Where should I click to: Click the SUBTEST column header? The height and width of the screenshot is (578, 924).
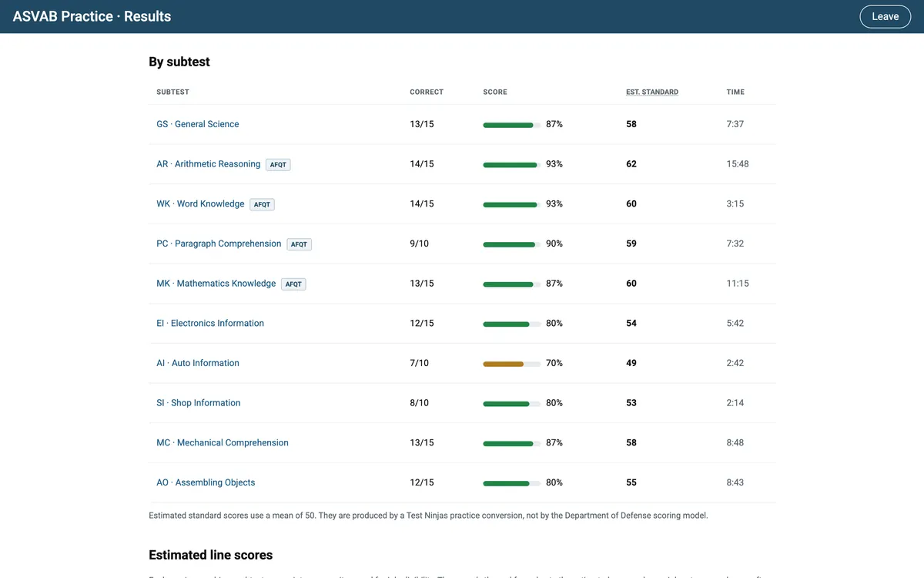click(172, 92)
